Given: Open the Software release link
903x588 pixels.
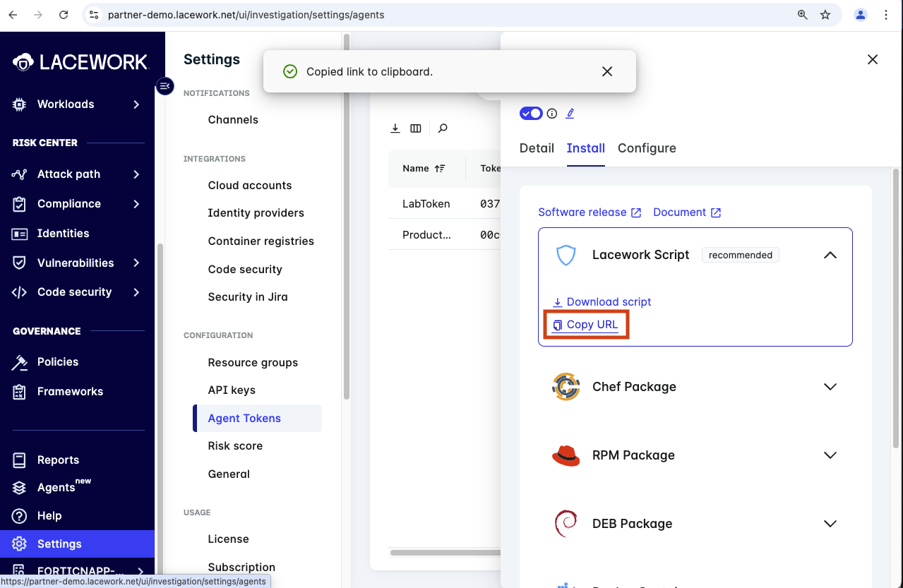Looking at the screenshot, I should pos(590,212).
